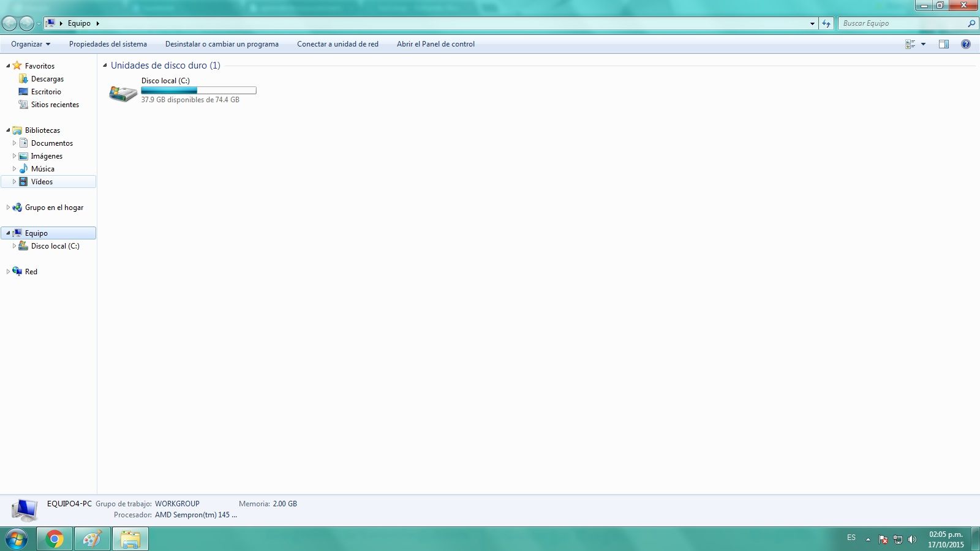Show the preview pane icon
Viewport: 980px width, 551px height.
(x=943, y=44)
